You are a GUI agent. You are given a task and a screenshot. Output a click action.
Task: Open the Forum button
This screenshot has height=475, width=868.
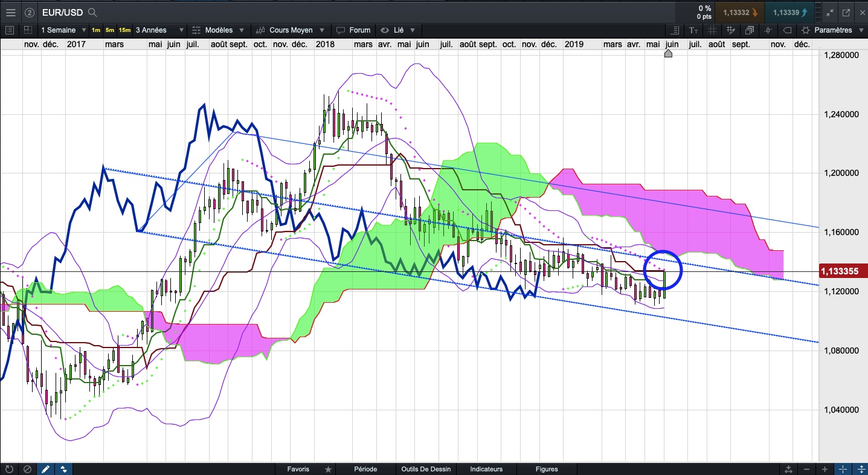click(353, 30)
